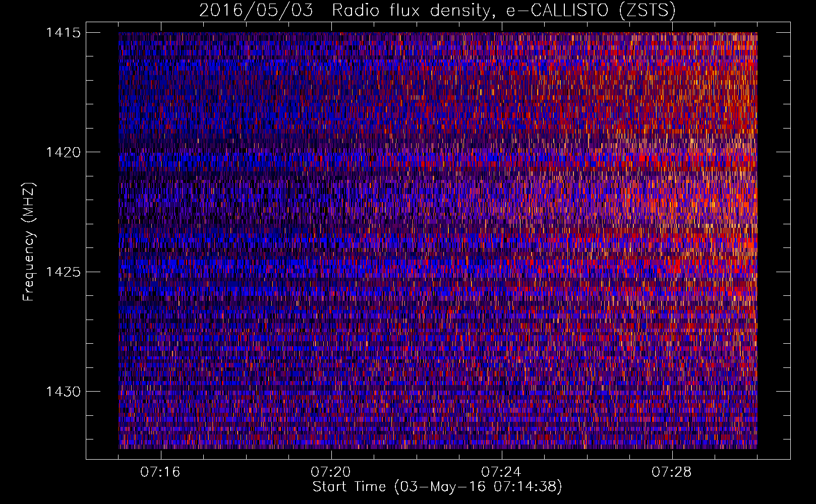Image resolution: width=816 pixels, height=504 pixels.
Task: Click the 1420 frequency tick label
Action: pos(63,152)
